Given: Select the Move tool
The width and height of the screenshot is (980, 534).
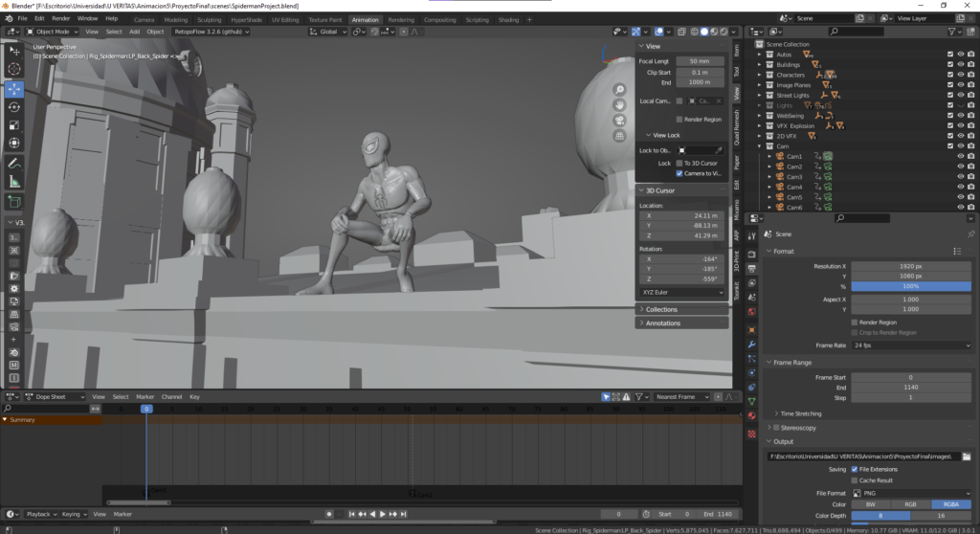Looking at the screenshot, I should pos(13,89).
